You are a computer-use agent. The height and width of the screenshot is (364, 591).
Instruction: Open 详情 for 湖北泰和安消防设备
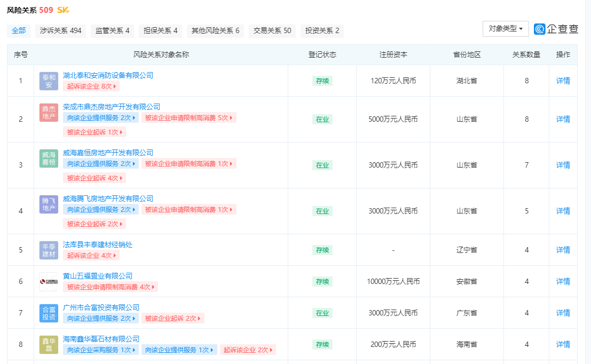pos(563,81)
